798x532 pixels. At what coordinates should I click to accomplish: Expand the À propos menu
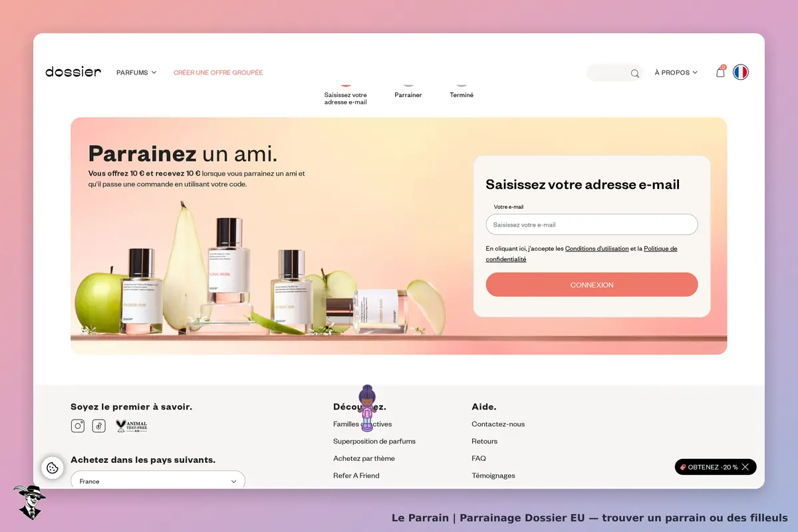pos(676,72)
